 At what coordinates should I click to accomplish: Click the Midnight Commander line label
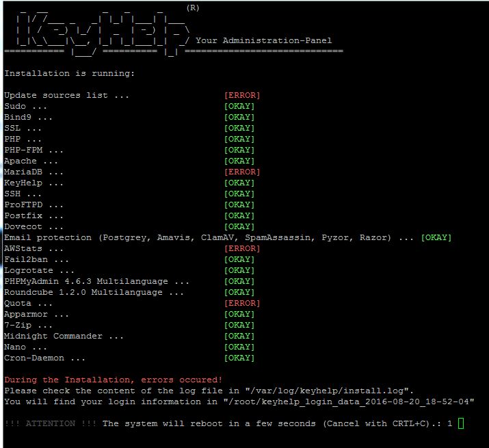point(64,336)
